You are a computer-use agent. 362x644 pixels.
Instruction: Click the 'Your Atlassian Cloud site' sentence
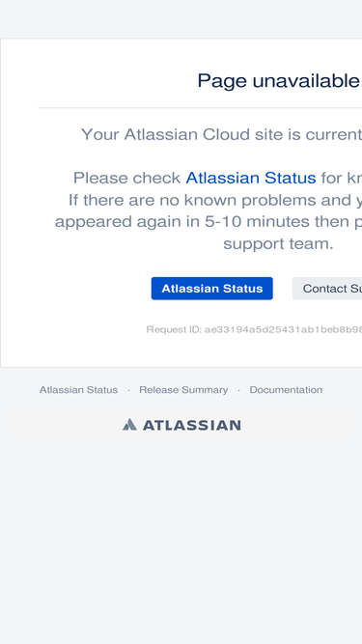point(221,135)
